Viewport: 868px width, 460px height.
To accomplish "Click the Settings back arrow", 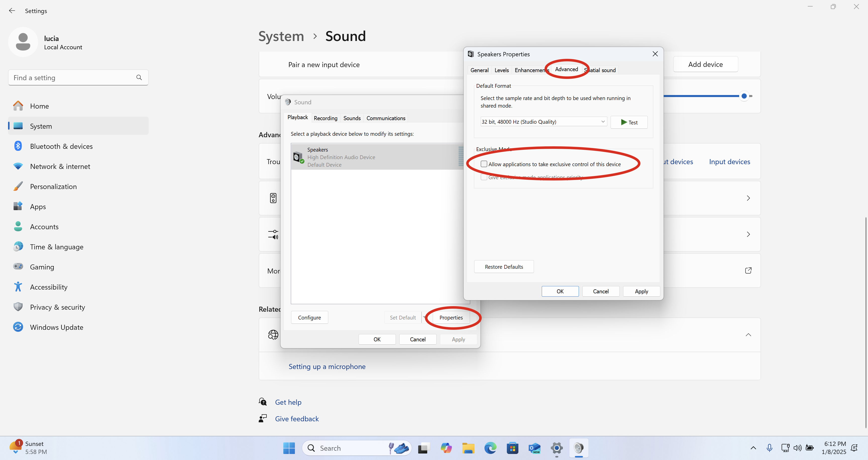I will click(12, 11).
